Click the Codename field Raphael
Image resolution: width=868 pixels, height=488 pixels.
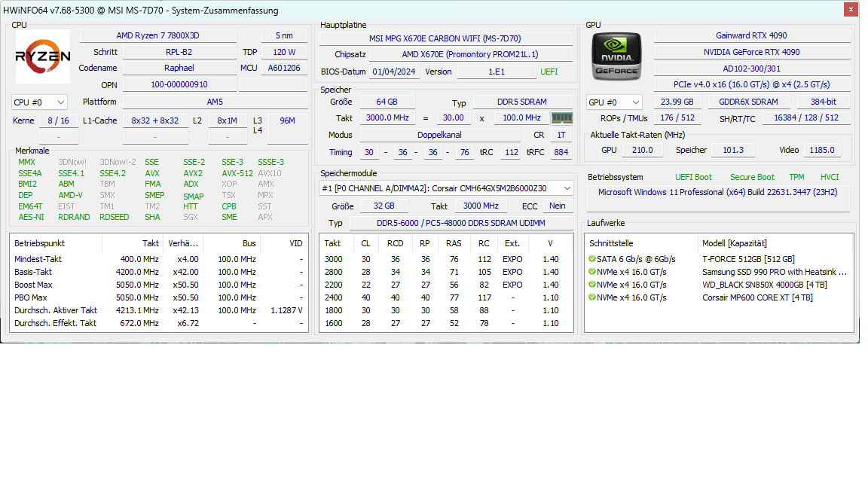pyautogui.click(x=179, y=68)
